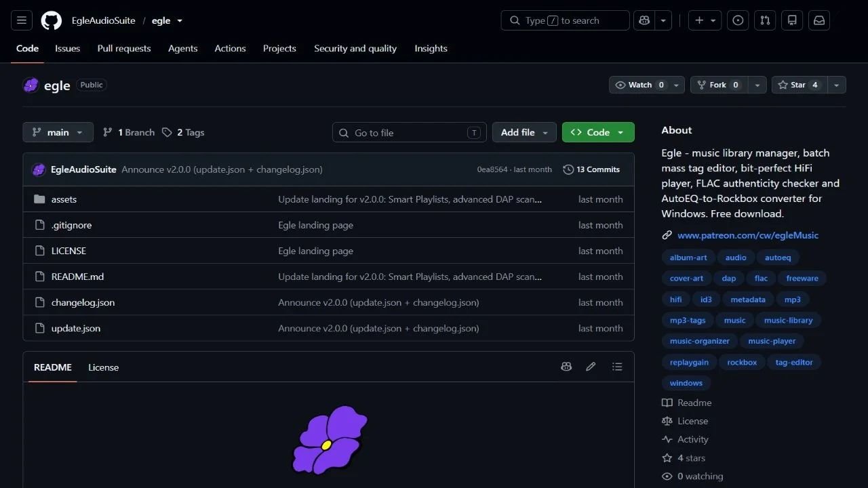Open the www.patreon.com/cw/egleMusic link
Screen dimensions: 868x488
pos(748,235)
